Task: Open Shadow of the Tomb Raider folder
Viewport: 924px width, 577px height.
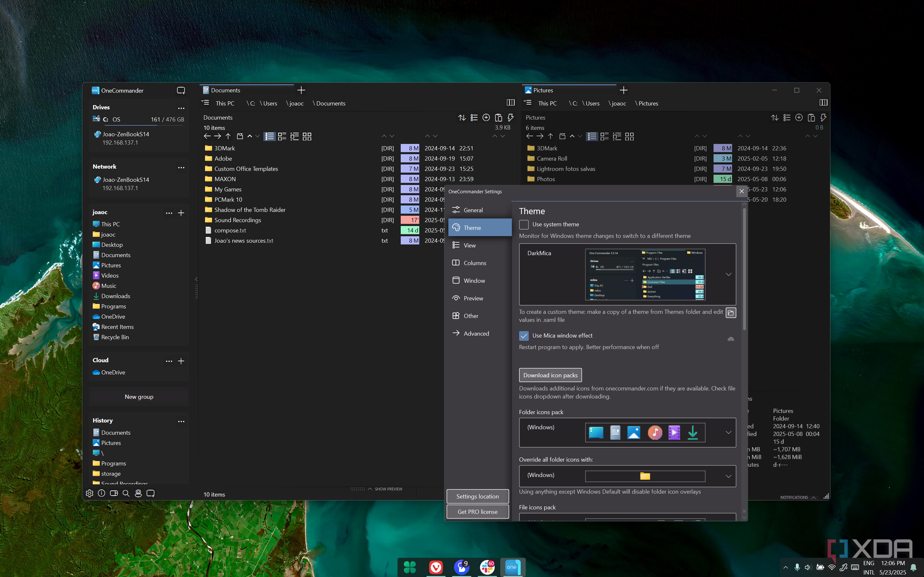Action: 250,210
